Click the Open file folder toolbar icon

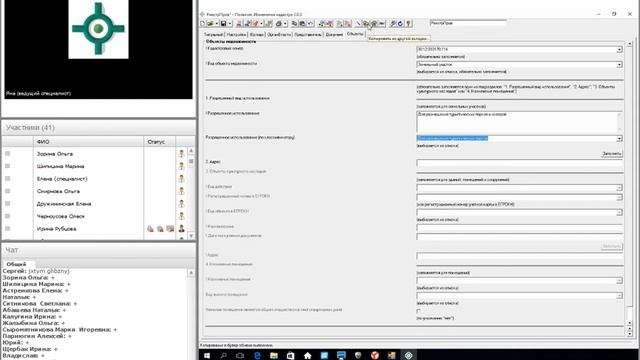(x=210, y=24)
